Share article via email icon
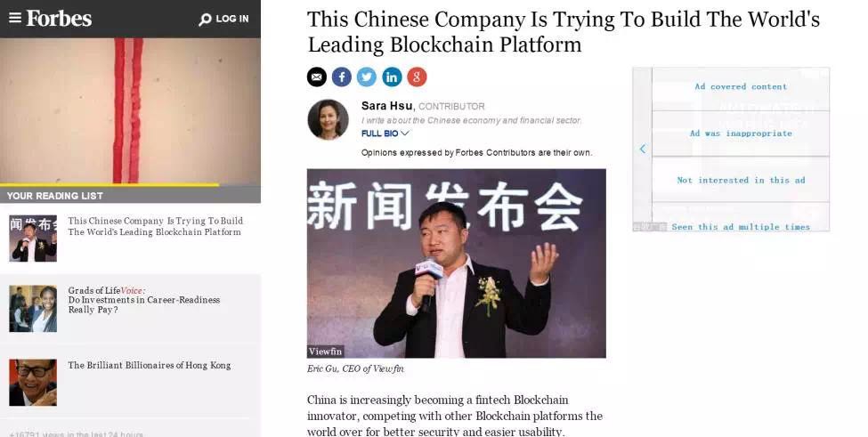 click(317, 77)
